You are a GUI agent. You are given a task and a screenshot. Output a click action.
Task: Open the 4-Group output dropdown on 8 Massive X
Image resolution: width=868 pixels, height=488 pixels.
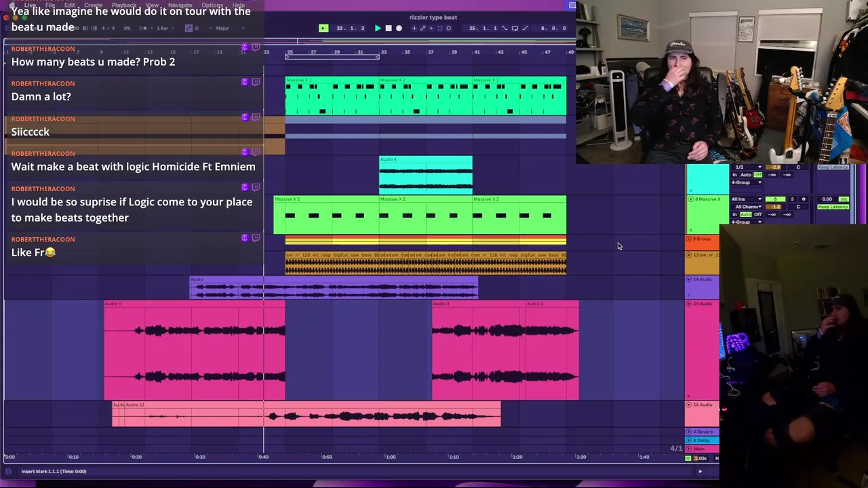click(747, 222)
